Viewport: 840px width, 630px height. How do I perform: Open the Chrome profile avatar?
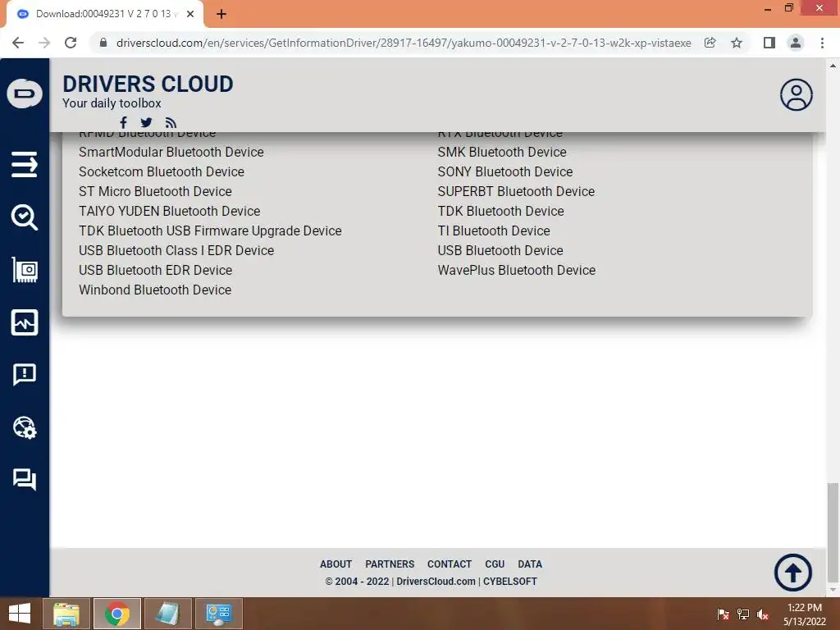796,43
